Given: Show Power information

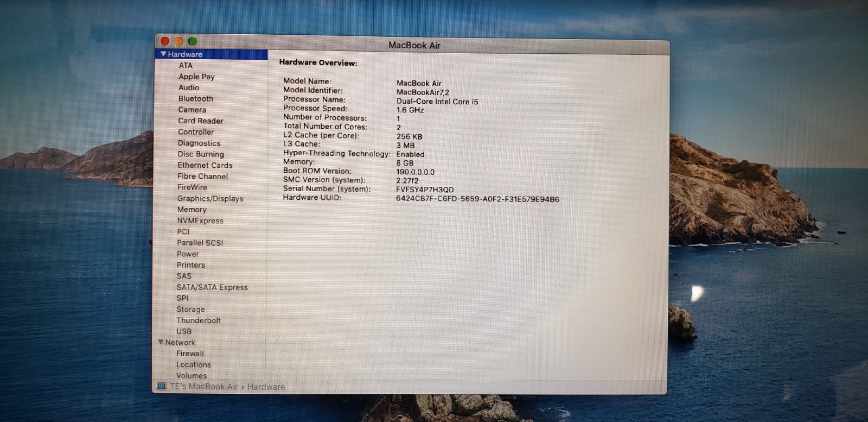Looking at the screenshot, I should point(188,254).
